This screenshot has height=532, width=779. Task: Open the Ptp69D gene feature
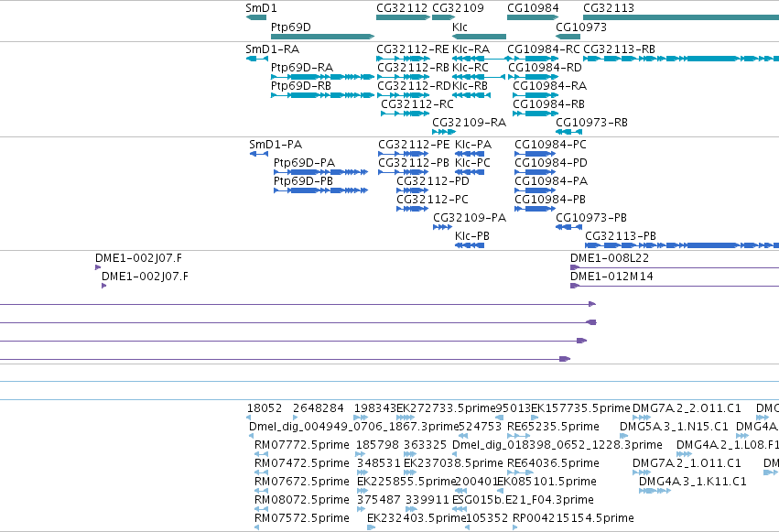tap(322, 37)
